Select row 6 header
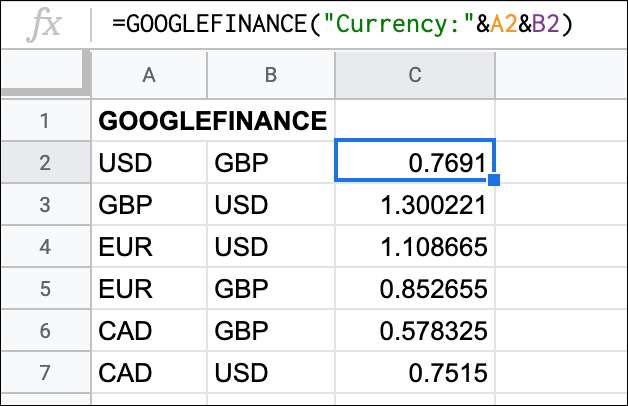Screen dimensions: 628x406 (x=45, y=330)
